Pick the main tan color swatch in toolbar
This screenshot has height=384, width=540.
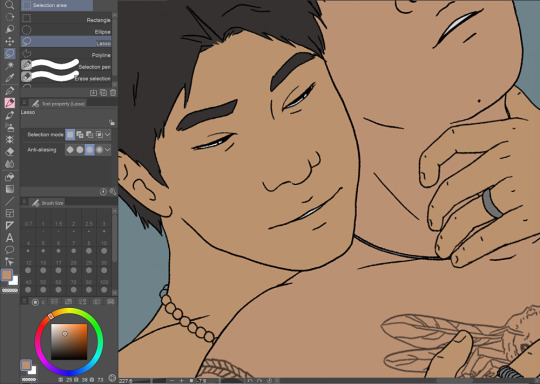7,275
